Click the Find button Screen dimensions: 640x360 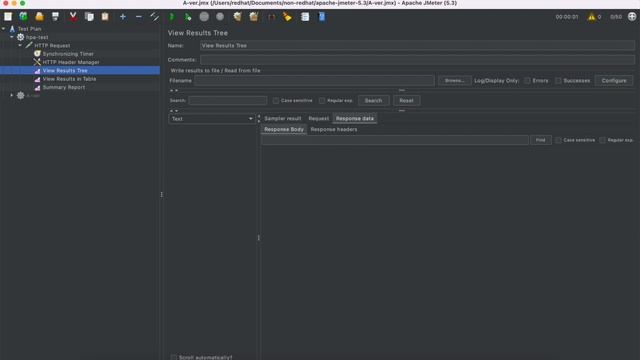click(x=540, y=140)
